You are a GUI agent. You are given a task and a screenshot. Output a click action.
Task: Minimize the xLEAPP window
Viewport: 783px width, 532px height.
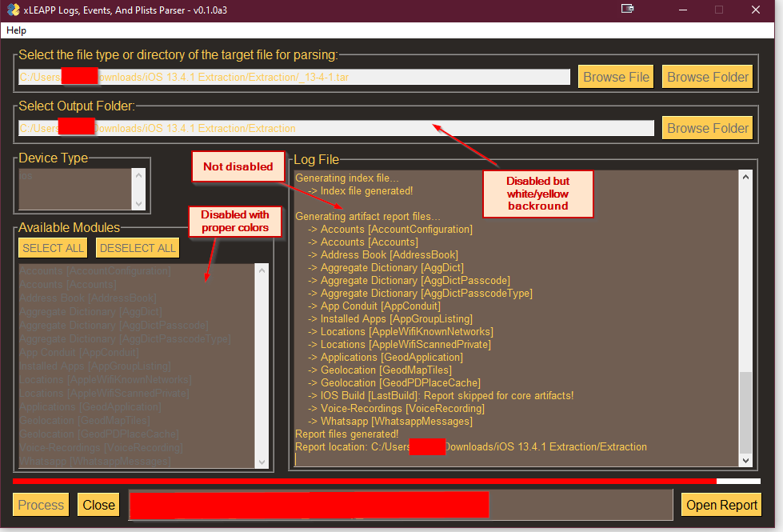pyautogui.click(x=683, y=10)
